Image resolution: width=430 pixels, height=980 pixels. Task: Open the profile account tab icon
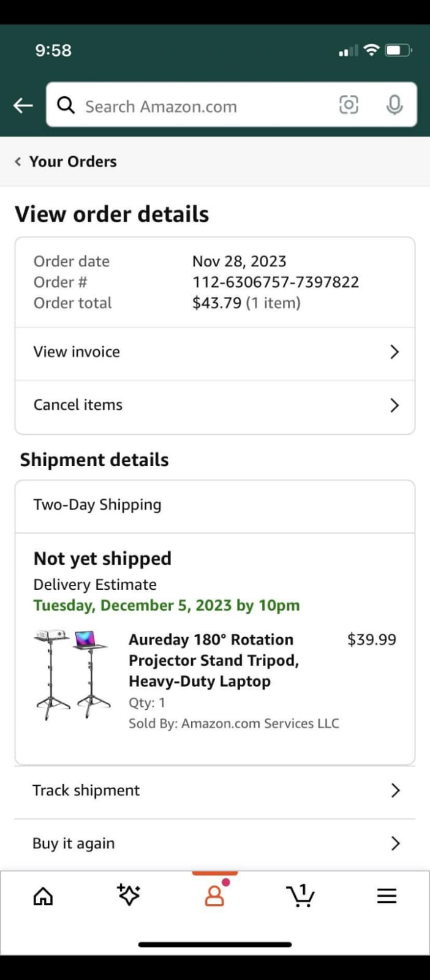point(214,895)
